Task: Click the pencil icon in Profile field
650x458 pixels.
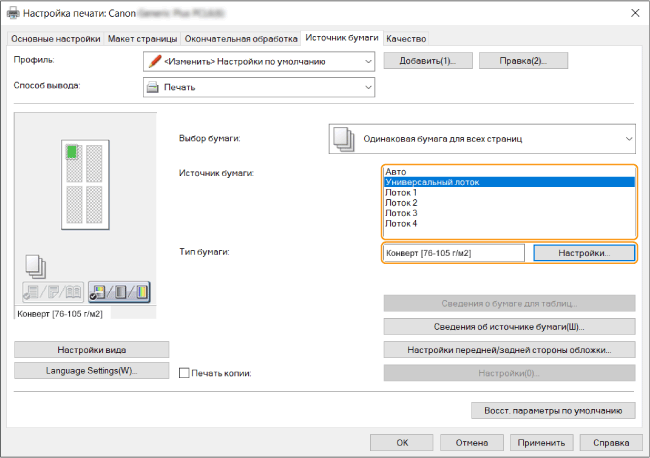Action: pos(154,62)
